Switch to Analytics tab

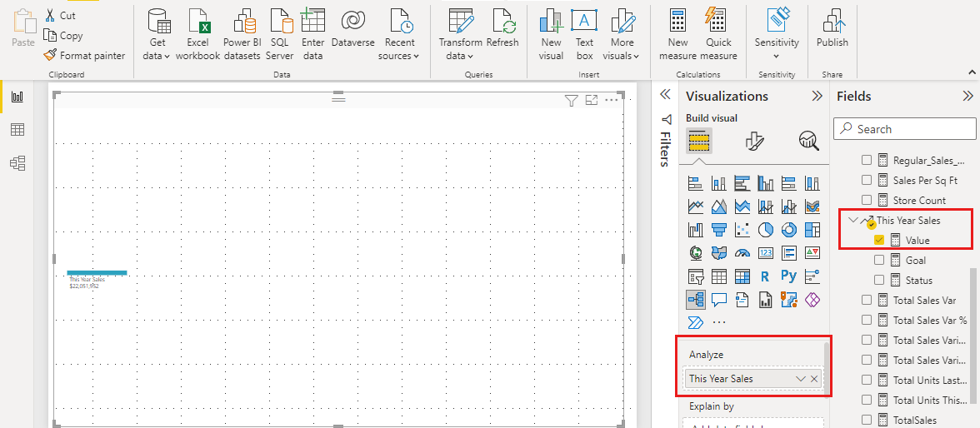tap(808, 142)
